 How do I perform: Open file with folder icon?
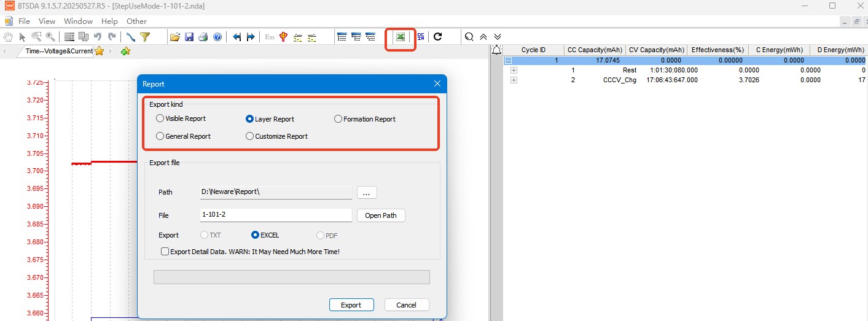175,37
